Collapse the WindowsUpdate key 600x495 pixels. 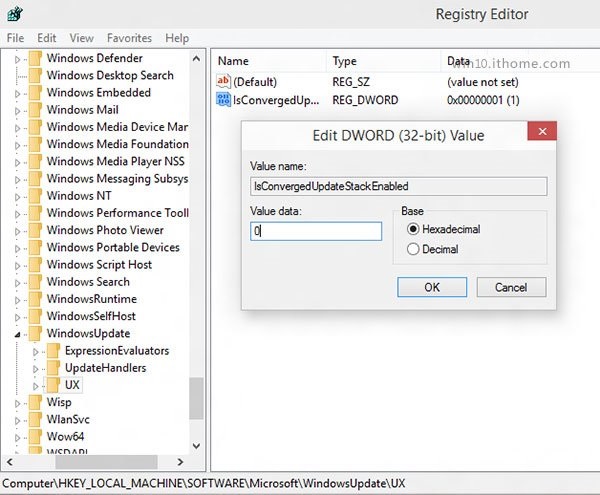(x=17, y=335)
